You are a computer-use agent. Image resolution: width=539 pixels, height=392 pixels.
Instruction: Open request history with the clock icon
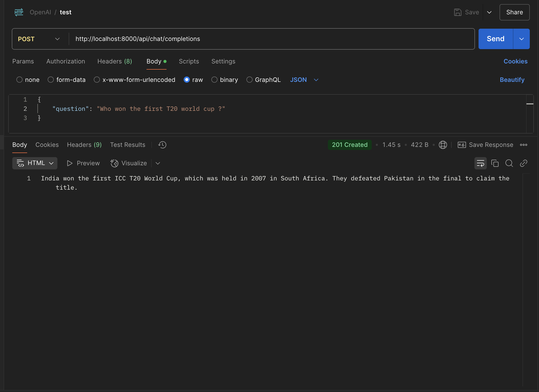coord(162,145)
